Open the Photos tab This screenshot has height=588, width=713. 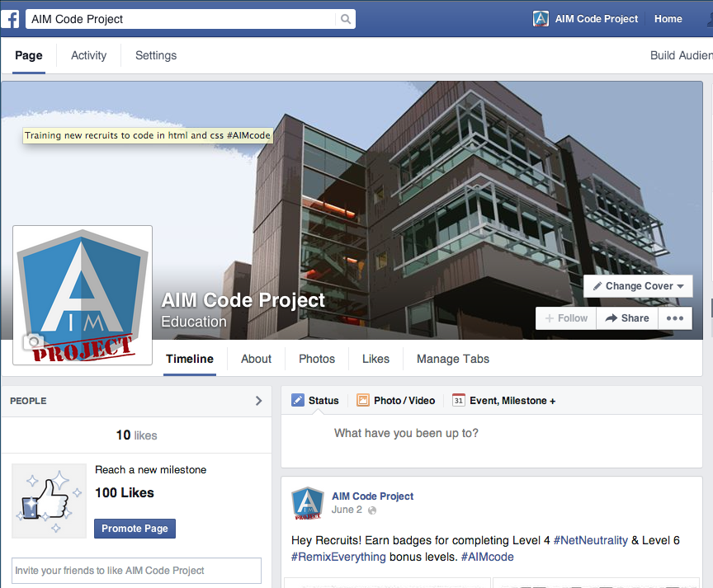click(317, 359)
